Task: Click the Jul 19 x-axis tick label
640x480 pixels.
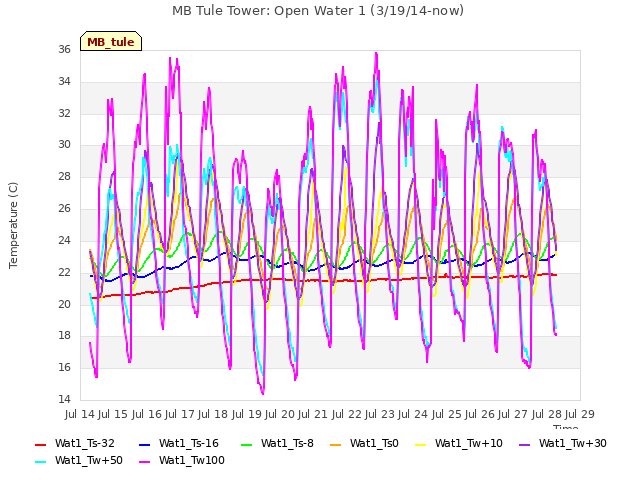Action: pyautogui.click(x=246, y=414)
